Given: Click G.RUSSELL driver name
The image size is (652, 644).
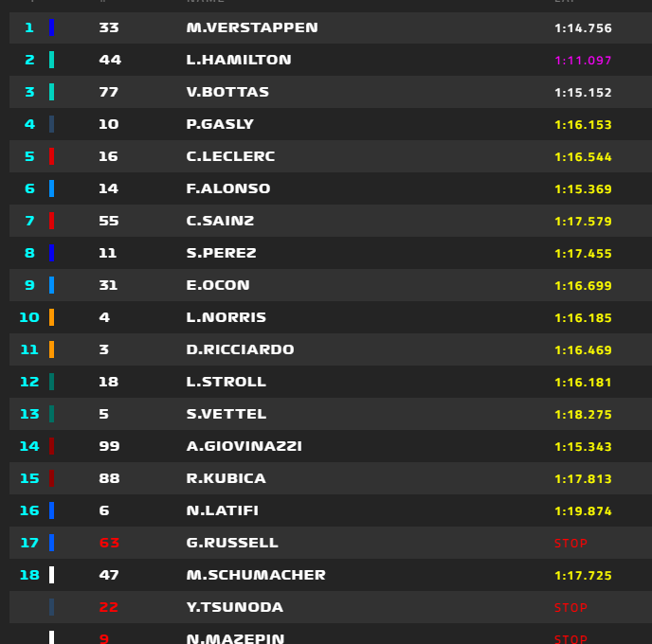Looking at the screenshot, I should pyautogui.click(x=232, y=543).
